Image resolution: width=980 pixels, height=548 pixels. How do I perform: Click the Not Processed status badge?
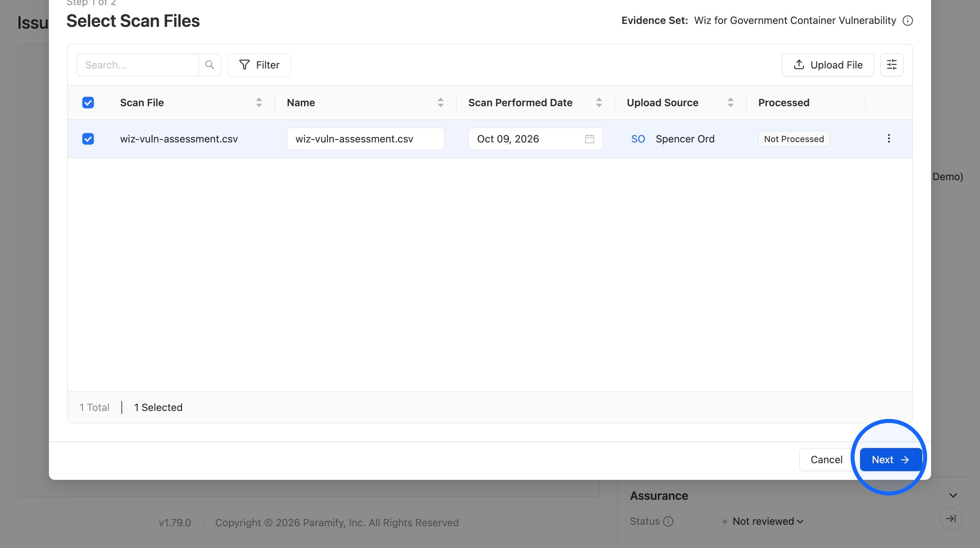[794, 139]
